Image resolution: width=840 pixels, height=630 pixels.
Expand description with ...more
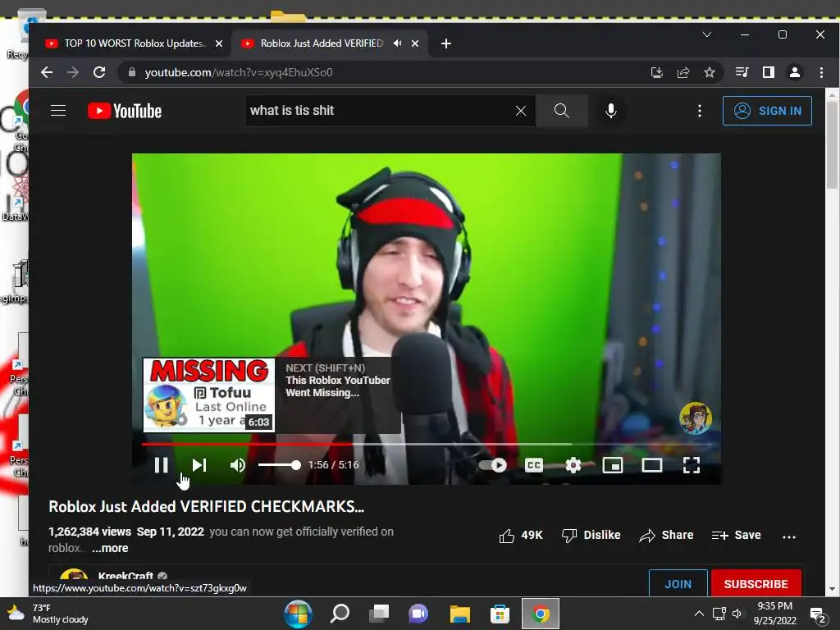coord(110,548)
